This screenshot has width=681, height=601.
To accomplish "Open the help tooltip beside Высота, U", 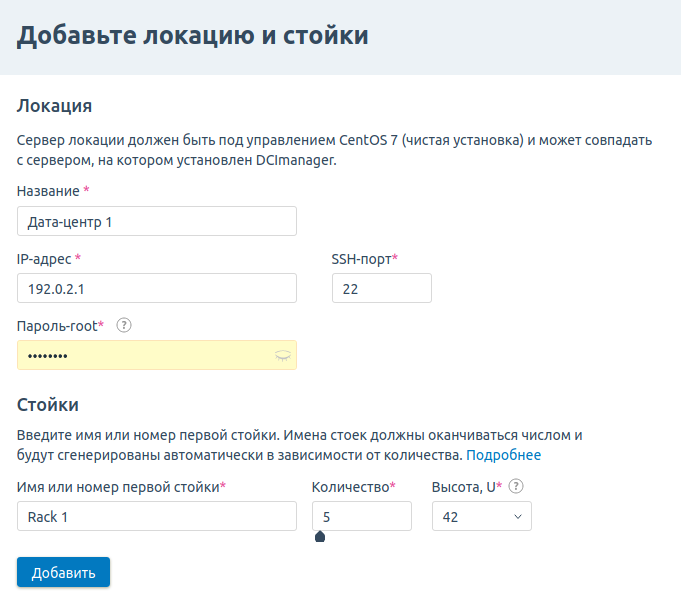I will point(516,486).
